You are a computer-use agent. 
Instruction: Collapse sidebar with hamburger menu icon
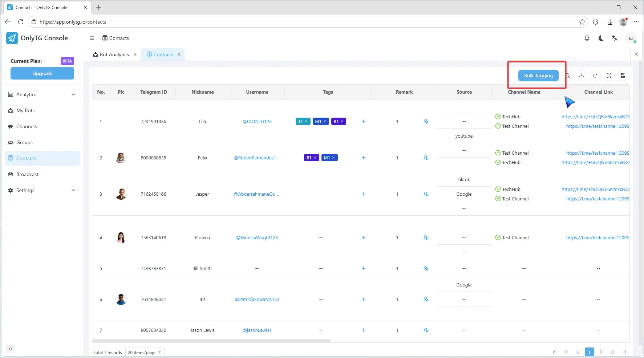(x=92, y=38)
